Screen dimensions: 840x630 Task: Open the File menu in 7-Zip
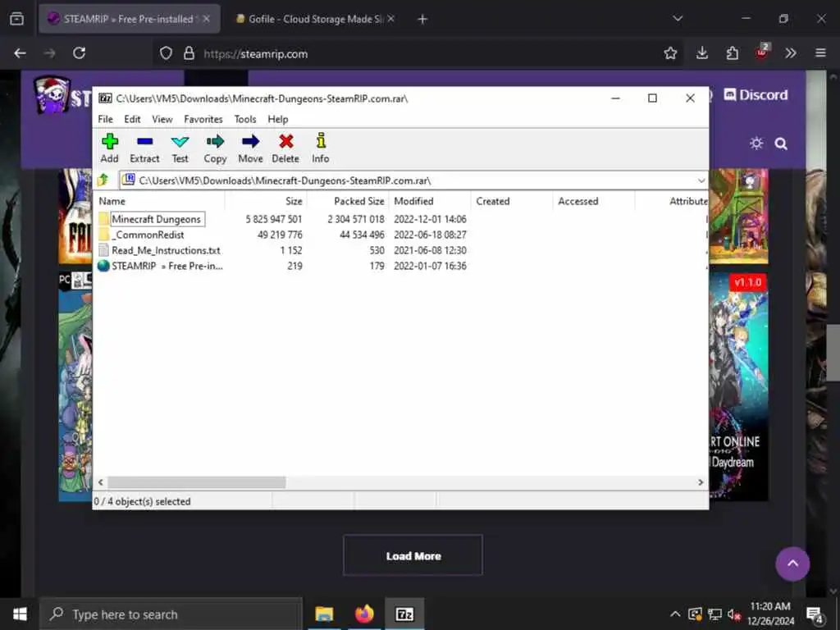click(105, 119)
